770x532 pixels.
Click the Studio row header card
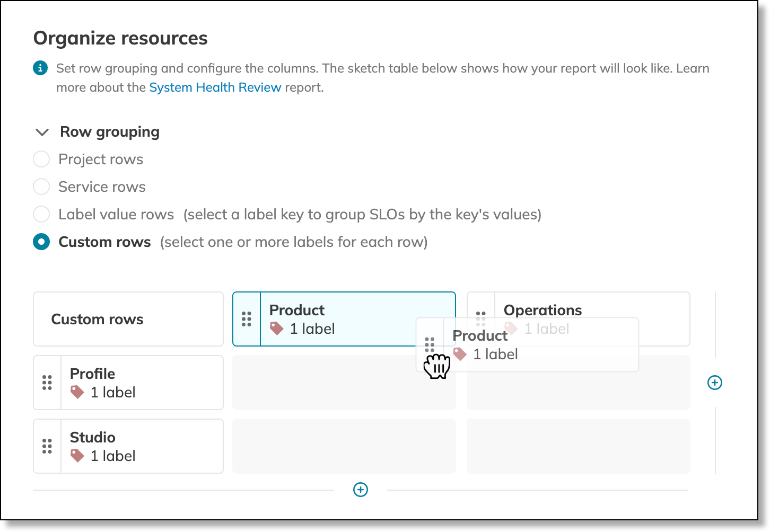[x=141, y=446]
